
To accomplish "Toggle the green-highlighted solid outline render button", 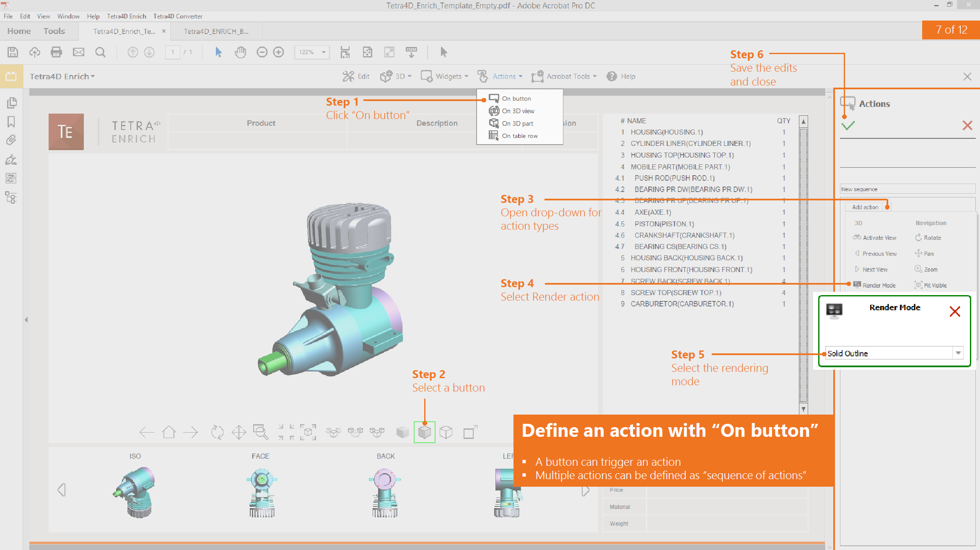I will [424, 432].
